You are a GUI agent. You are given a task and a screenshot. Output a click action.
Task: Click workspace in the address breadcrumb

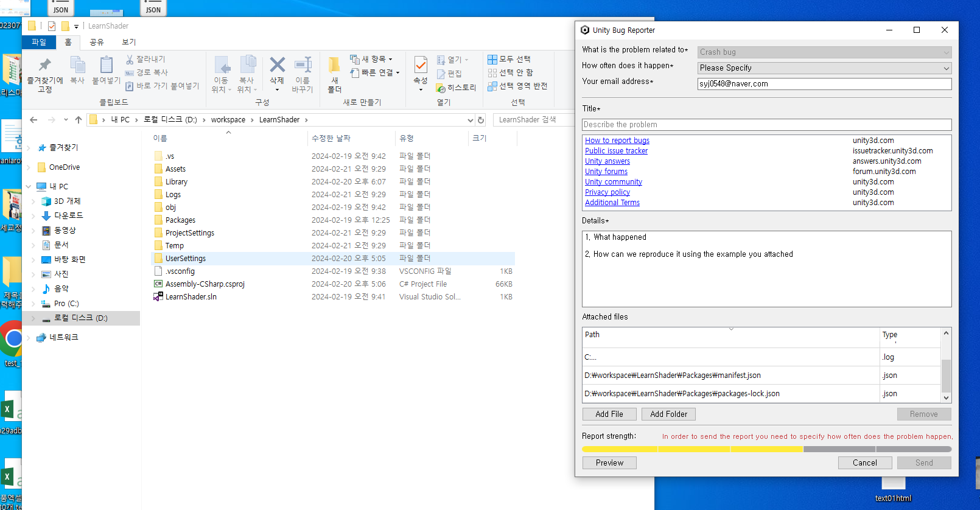click(x=228, y=120)
